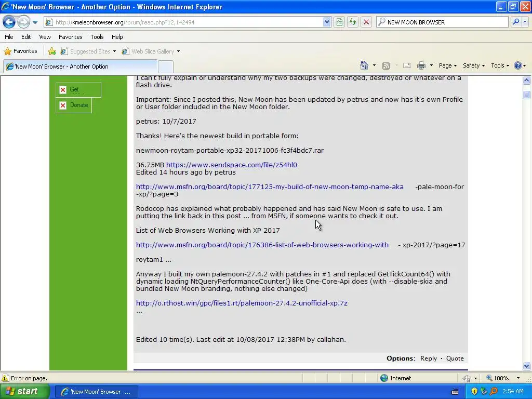Click the Web Slice Gallery icon

(x=125, y=51)
